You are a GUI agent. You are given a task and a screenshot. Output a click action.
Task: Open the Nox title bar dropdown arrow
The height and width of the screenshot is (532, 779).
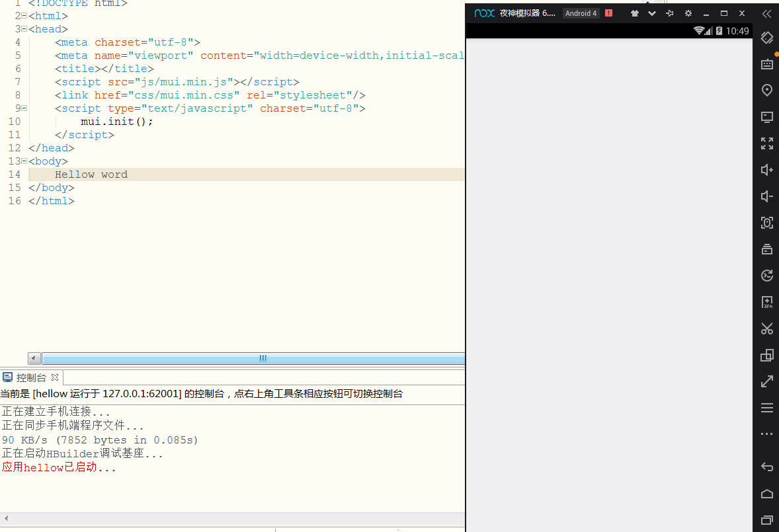pyautogui.click(x=652, y=13)
